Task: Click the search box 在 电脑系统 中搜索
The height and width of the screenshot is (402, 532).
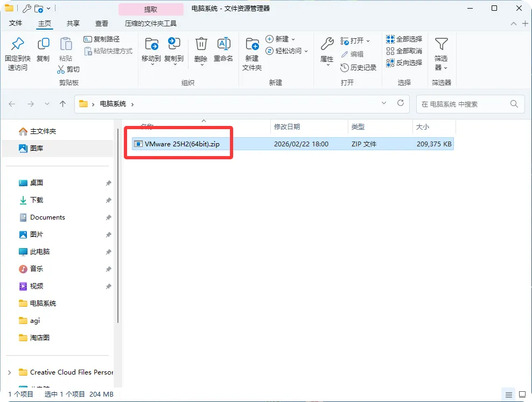Action: [470, 104]
